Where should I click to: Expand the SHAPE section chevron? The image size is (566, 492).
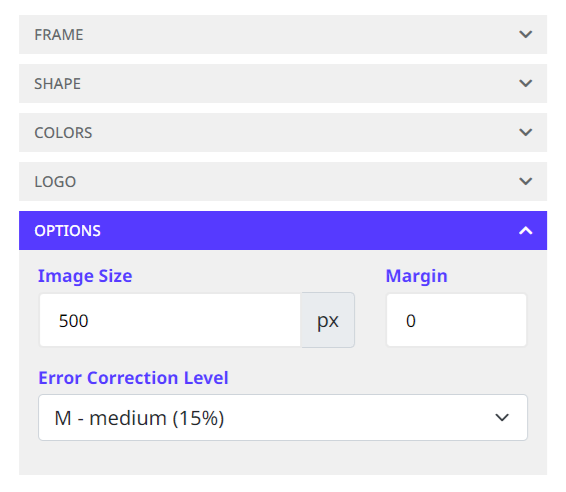(526, 83)
